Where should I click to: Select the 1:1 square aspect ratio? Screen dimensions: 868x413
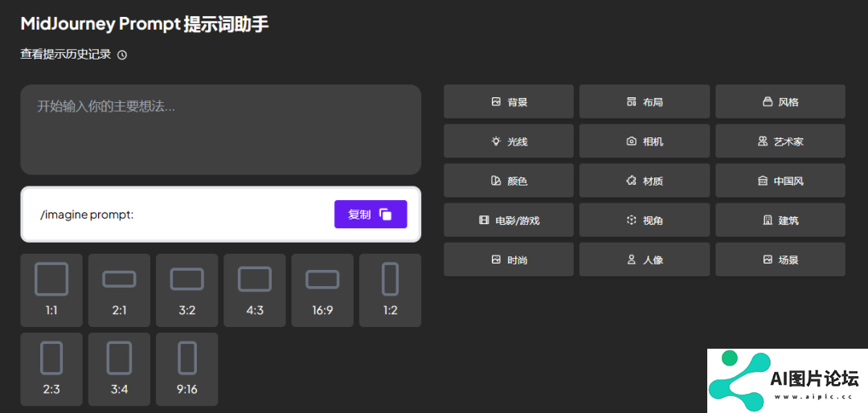(51, 290)
